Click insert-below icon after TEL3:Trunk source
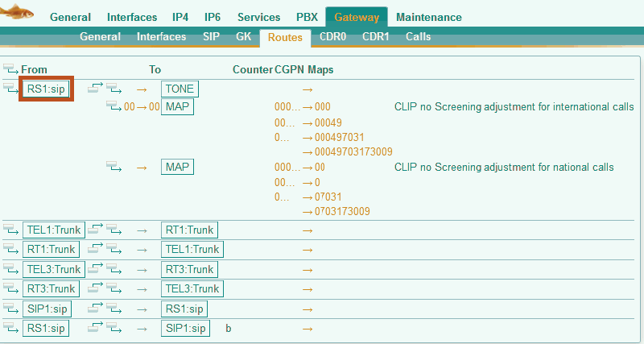Image resolution: width=644 pixels, height=344 pixels. (95, 268)
